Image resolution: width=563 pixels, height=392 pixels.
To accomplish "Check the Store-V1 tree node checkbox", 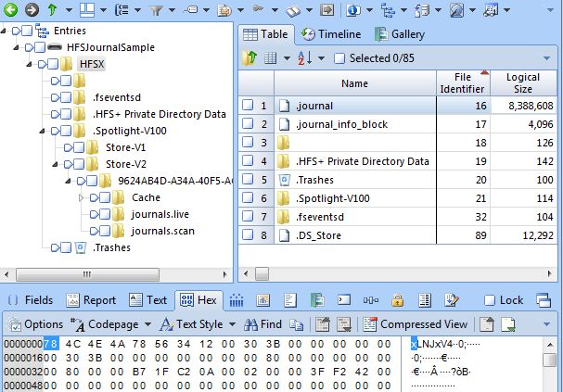I will (79, 147).
